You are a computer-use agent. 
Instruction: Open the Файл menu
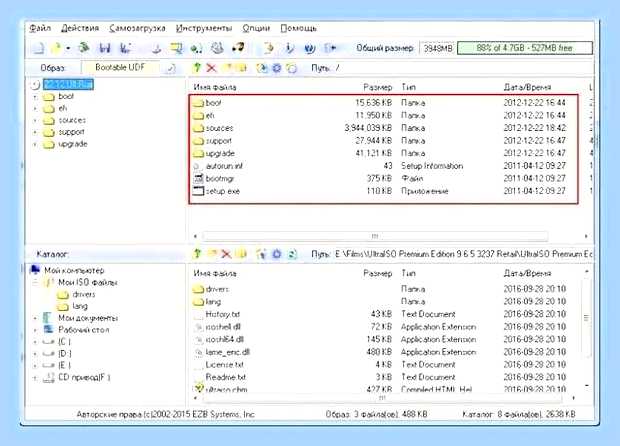coord(40,28)
